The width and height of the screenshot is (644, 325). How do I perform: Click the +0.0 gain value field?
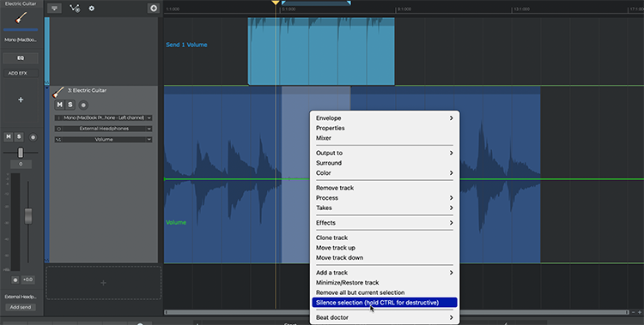tap(27, 280)
